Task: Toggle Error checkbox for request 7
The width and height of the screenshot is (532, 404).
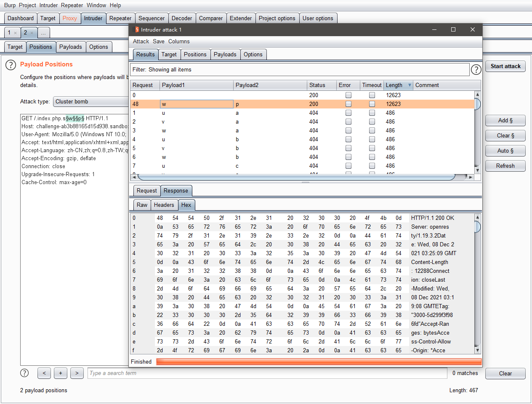Action: click(x=348, y=166)
